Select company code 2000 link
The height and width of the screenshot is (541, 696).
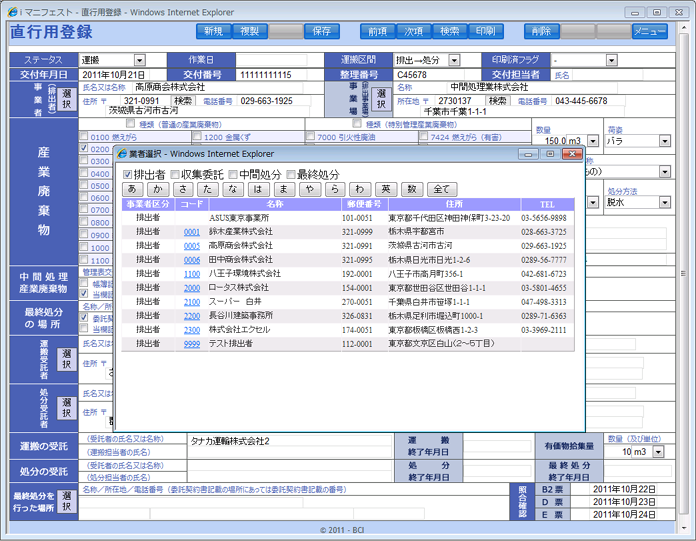pos(192,288)
